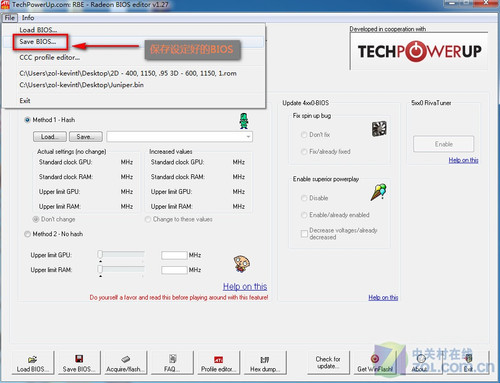
Task: Select Method 1 - Hash radio button
Action: (27, 120)
